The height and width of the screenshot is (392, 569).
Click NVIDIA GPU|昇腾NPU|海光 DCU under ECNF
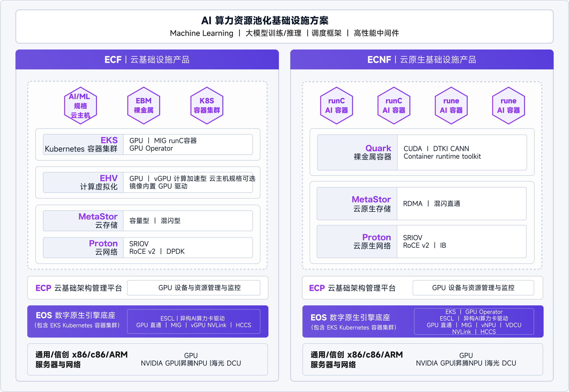pyautogui.click(x=466, y=363)
